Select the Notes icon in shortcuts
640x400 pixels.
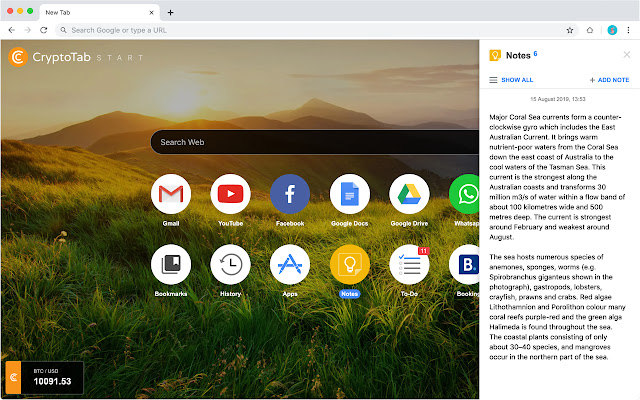[349, 264]
